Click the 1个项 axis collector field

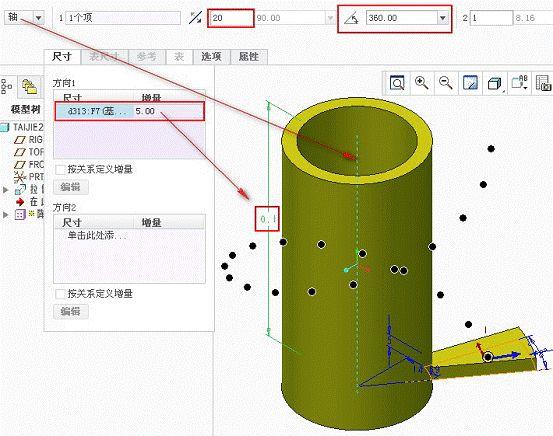point(123,18)
